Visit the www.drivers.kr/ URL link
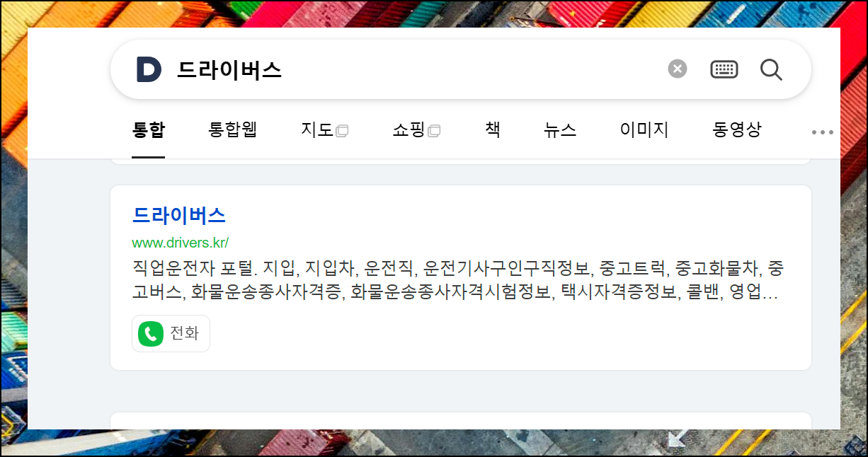The image size is (868, 457). tap(181, 243)
